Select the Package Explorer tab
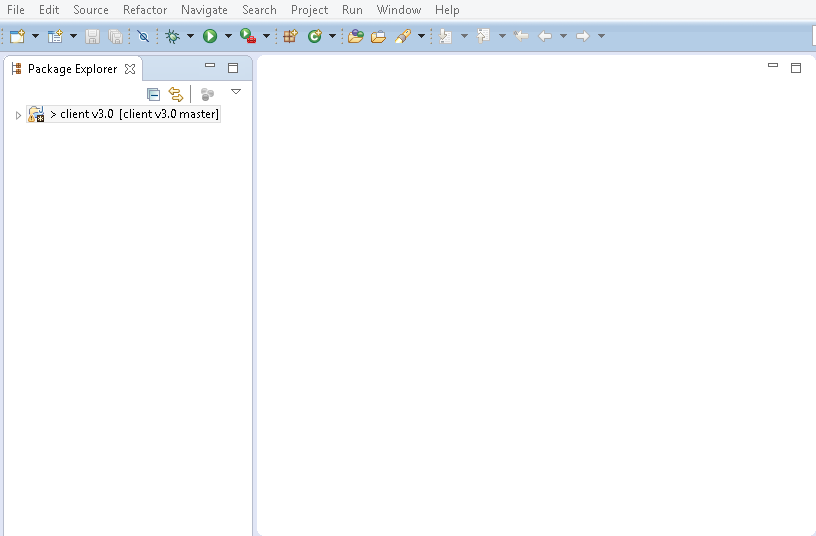Viewport: 816px width, 536px height. click(72, 69)
